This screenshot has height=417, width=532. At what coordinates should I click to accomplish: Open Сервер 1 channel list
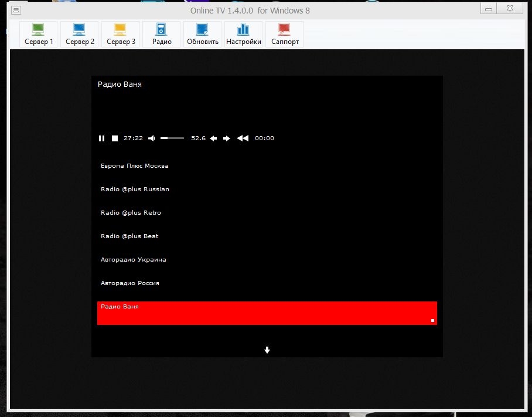point(39,34)
